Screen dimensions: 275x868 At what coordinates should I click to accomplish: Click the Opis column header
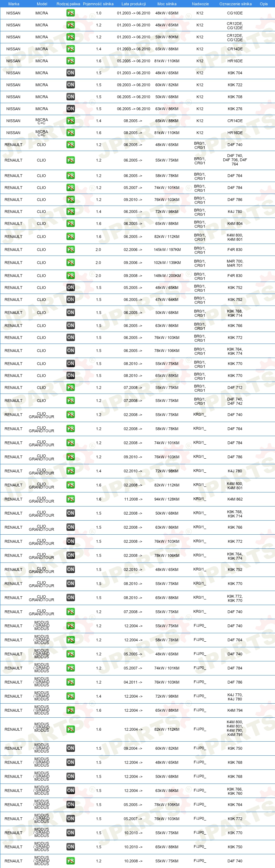point(264,4)
